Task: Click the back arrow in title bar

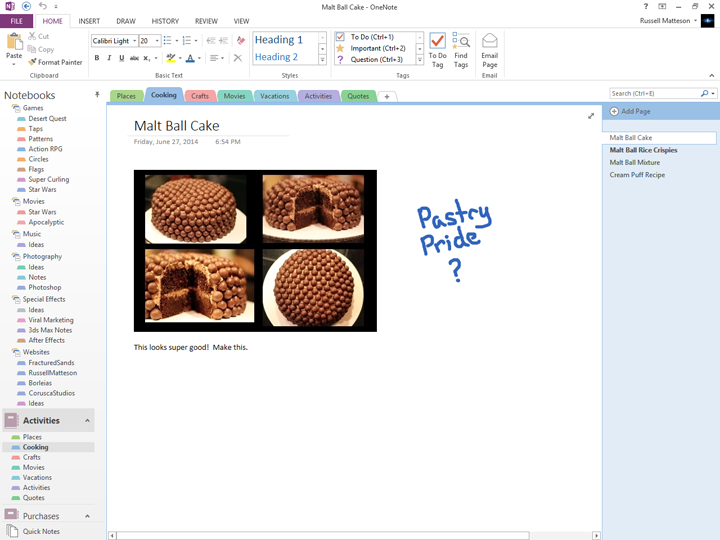Action: click(x=26, y=6)
